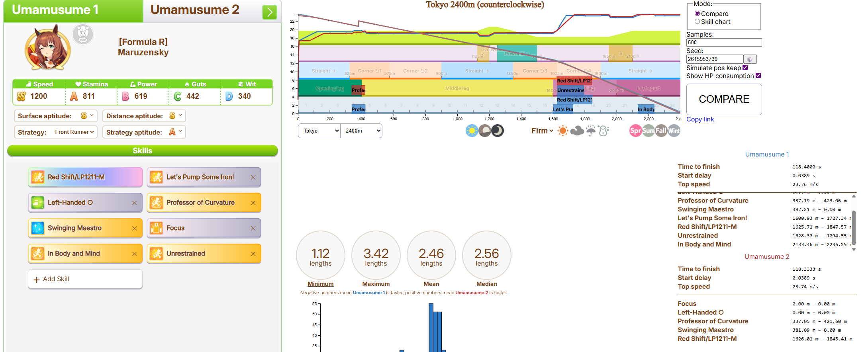Click the randomize seed dice icon
The height and width of the screenshot is (352, 868).
[750, 59]
